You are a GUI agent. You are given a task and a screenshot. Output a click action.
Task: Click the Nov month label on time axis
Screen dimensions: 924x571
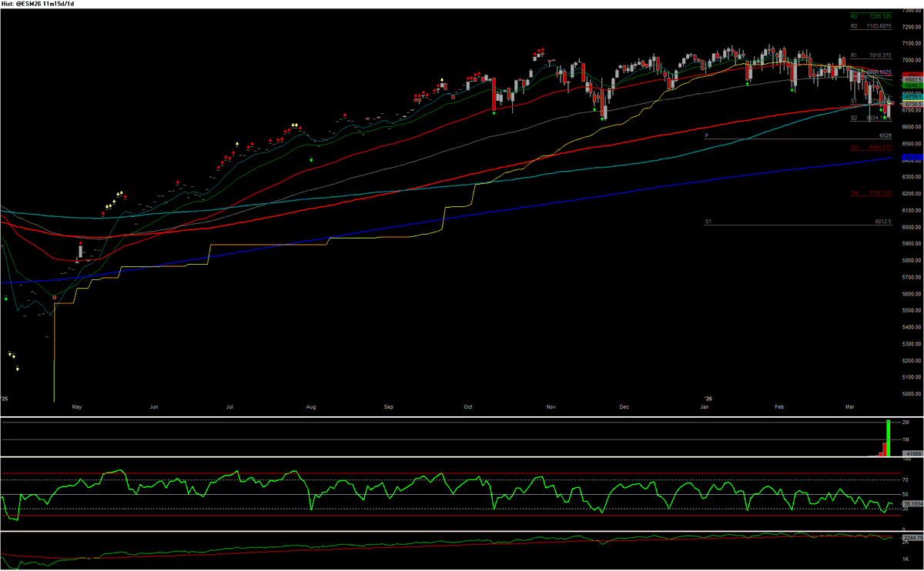point(551,406)
